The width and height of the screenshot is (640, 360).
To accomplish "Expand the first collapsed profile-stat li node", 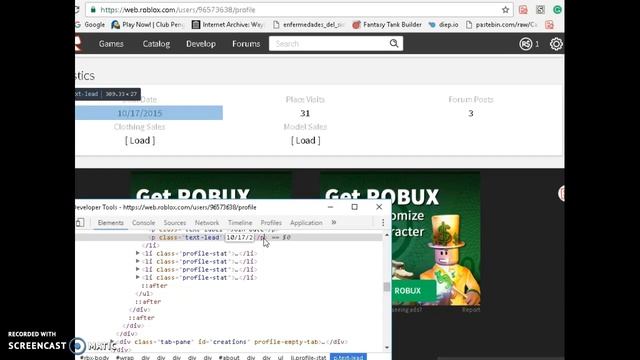I will pos(138,253).
